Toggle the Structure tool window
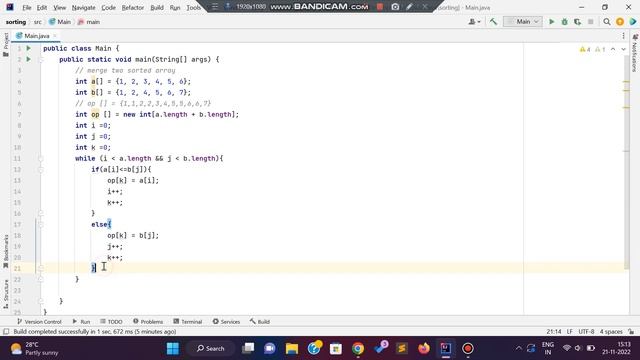The width and height of the screenshot is (640, 360). coord(6,293)
